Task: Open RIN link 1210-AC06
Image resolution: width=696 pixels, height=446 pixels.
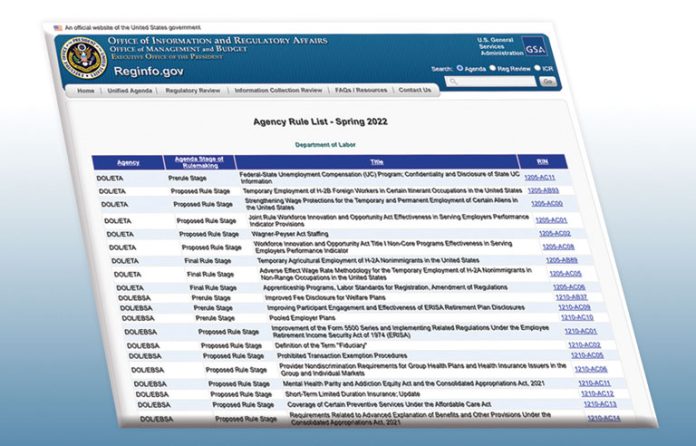Action: pos(591,369)
